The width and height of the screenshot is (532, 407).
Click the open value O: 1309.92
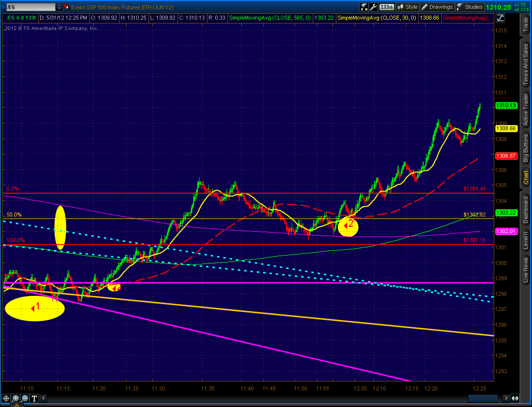[104, 18]
